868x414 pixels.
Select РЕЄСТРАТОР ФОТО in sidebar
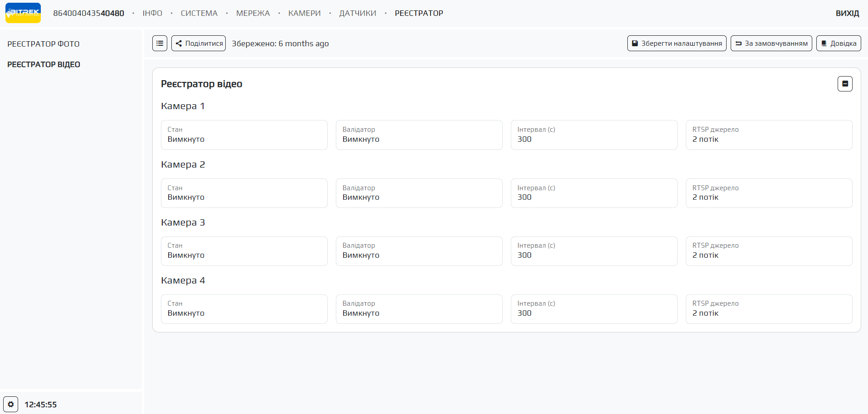pyautogui.click(x=44, y=44)
